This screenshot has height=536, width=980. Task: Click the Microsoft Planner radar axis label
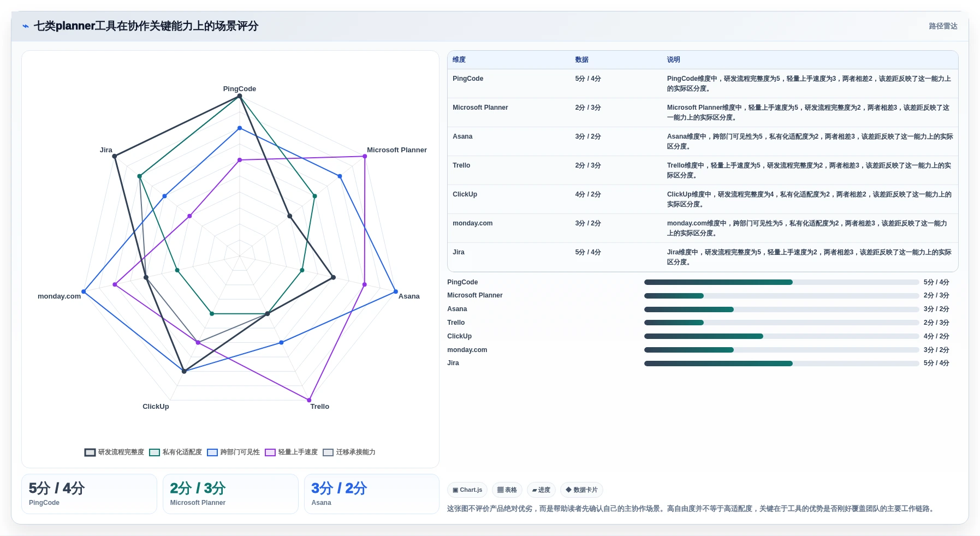coord(397,150)
